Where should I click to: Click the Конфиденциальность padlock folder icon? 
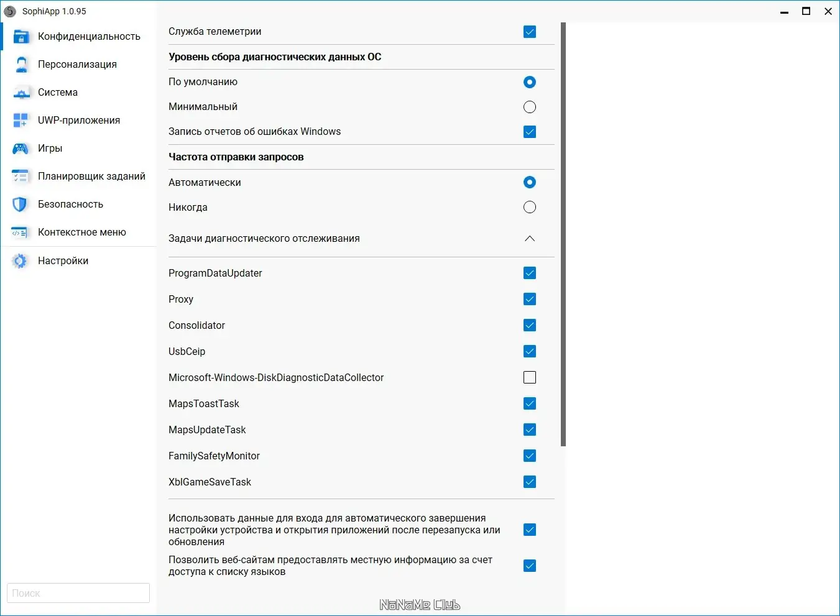pyautogui.click(x=21, y=37)
